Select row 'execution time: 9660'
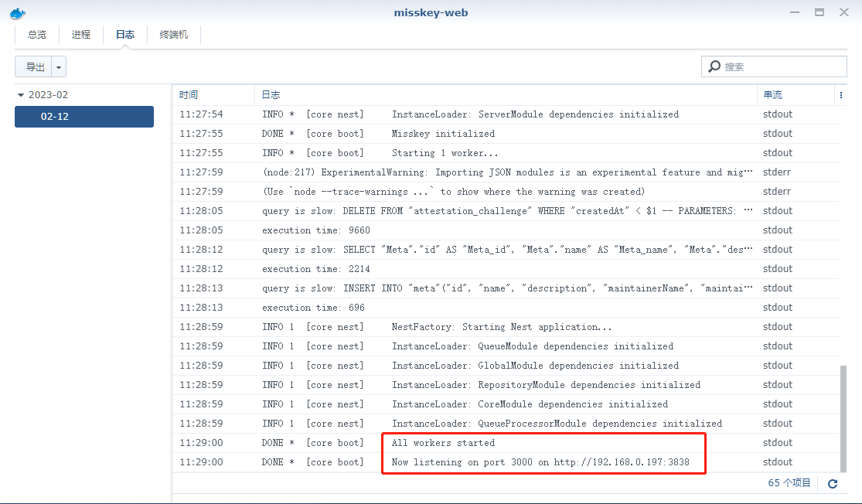 [x=506, y=230]
